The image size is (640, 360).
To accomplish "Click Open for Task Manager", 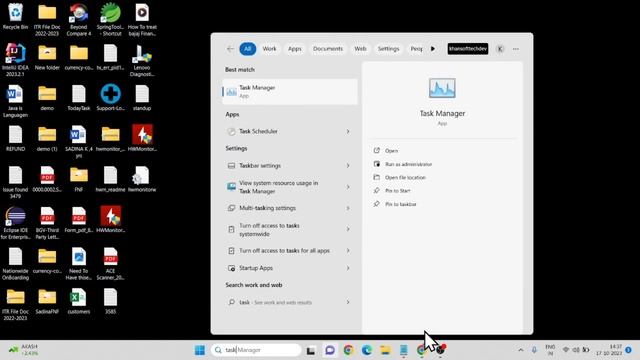I will pos(391,151).
